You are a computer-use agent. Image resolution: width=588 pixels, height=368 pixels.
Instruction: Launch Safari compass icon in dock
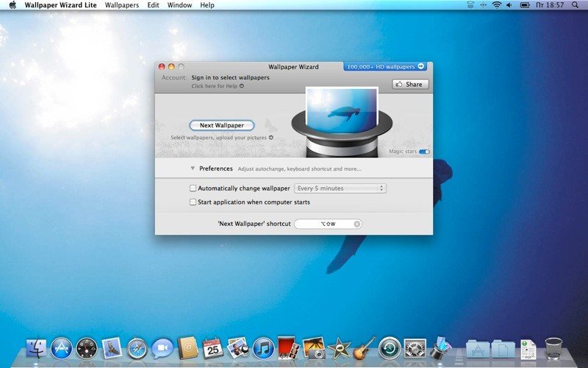click(137, 348)
